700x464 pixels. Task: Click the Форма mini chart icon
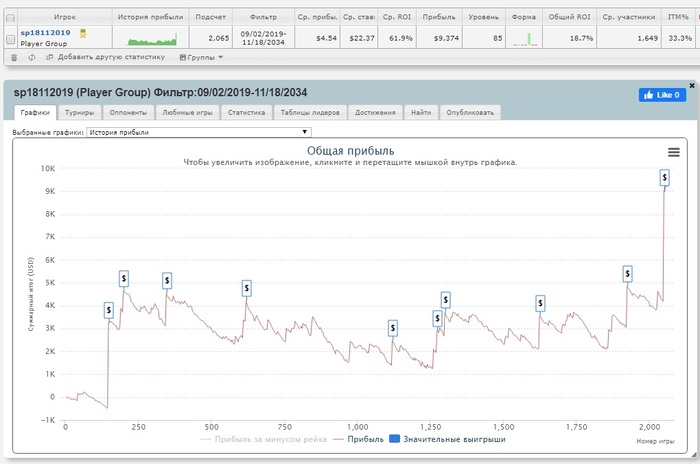coord(522,39)
